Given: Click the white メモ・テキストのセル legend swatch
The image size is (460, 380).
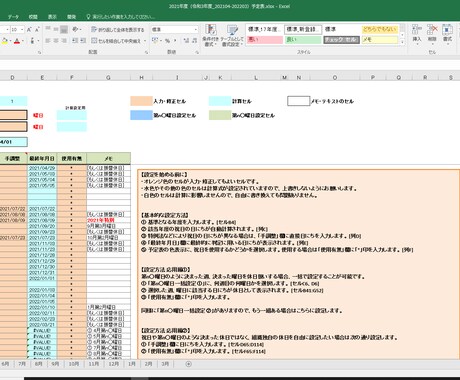Looking at the screenshot, I should (x=298, y=101).
